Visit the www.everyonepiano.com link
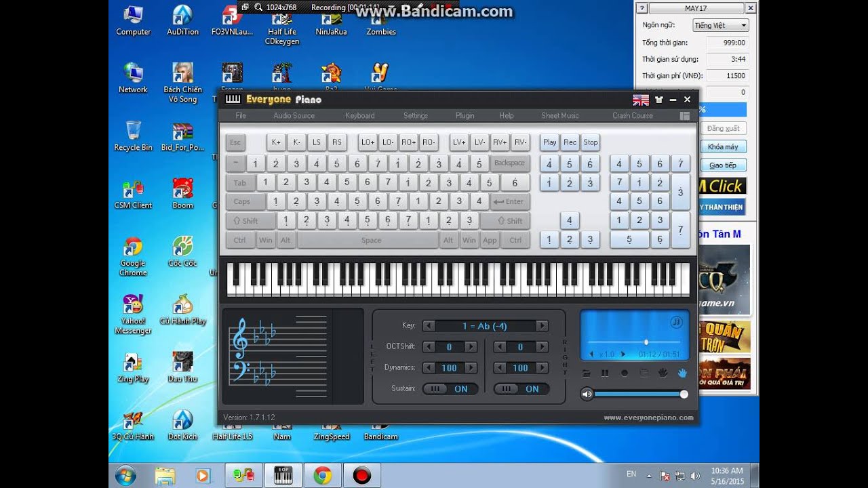868x488 pixels. 649,418
